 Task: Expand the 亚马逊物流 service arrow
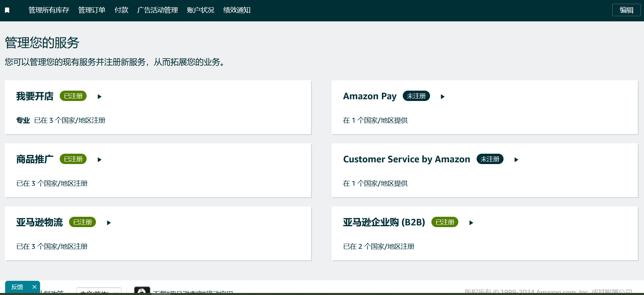[109, 223]
